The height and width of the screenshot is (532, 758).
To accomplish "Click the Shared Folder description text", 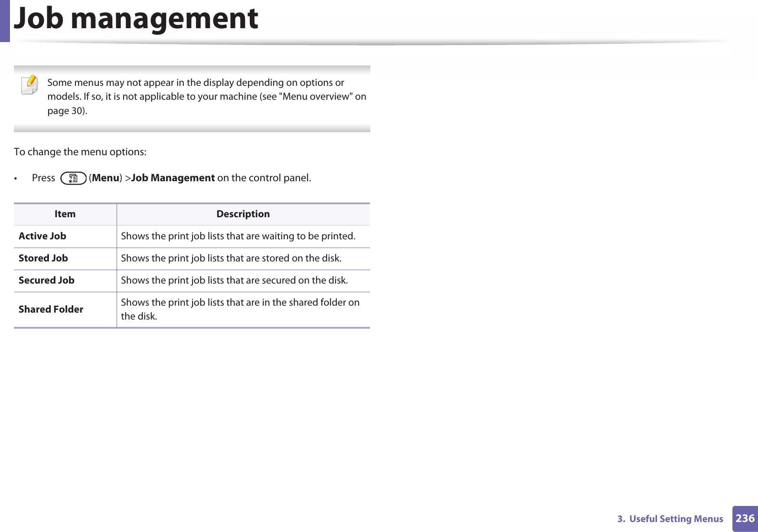I will (x=240, y=309).
